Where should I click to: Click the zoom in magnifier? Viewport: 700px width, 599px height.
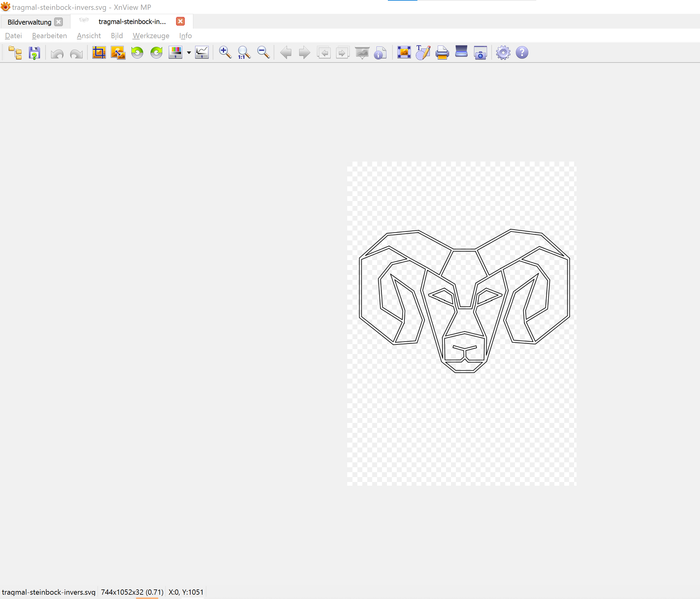click(225, 53)
